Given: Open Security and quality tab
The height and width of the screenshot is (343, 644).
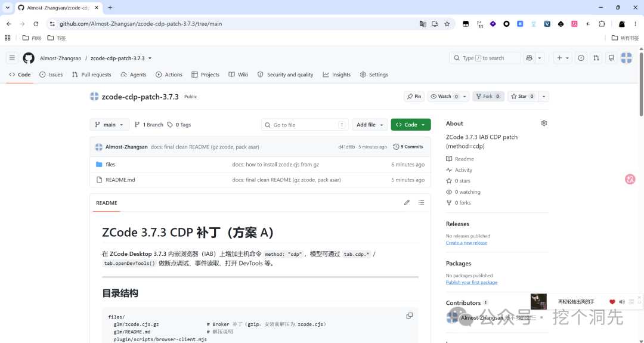Looking at the screenshot, I should tap(286, 75).
